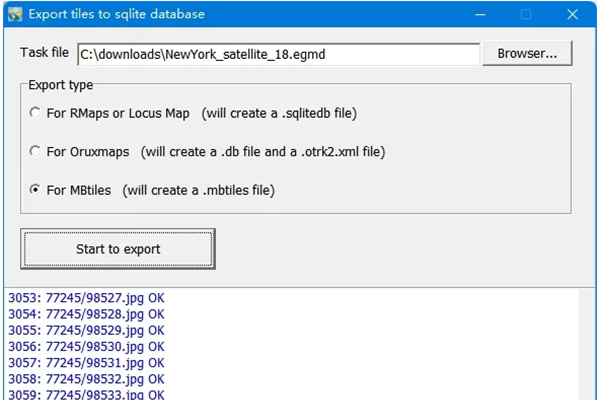The image size is (600, 400).
Task: Click the app icon in the title bar
Action: [15, 15]
